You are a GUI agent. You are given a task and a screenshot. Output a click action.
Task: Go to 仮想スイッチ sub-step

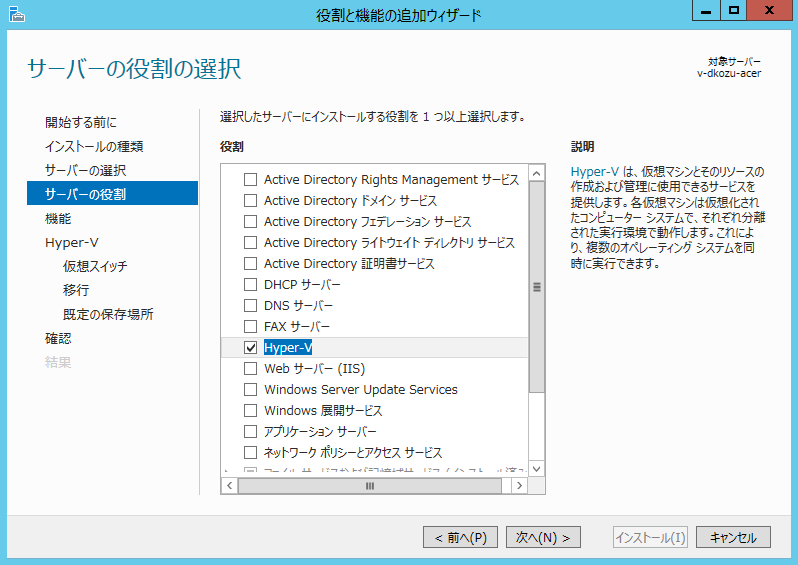point(95,266)
